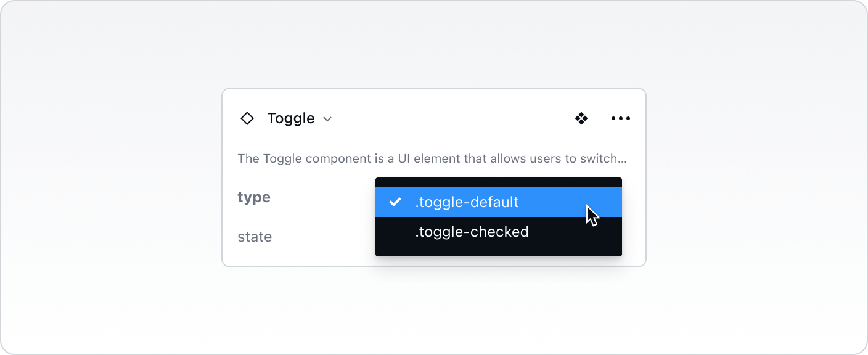
Task: Click the white tick in the dropdown
Action: tap(395, 202)
